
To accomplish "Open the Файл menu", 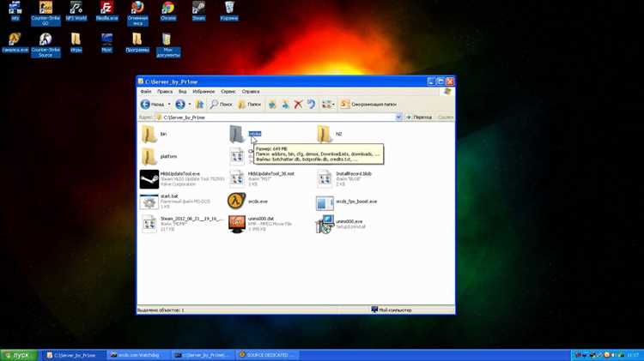I will coord(146,92).
